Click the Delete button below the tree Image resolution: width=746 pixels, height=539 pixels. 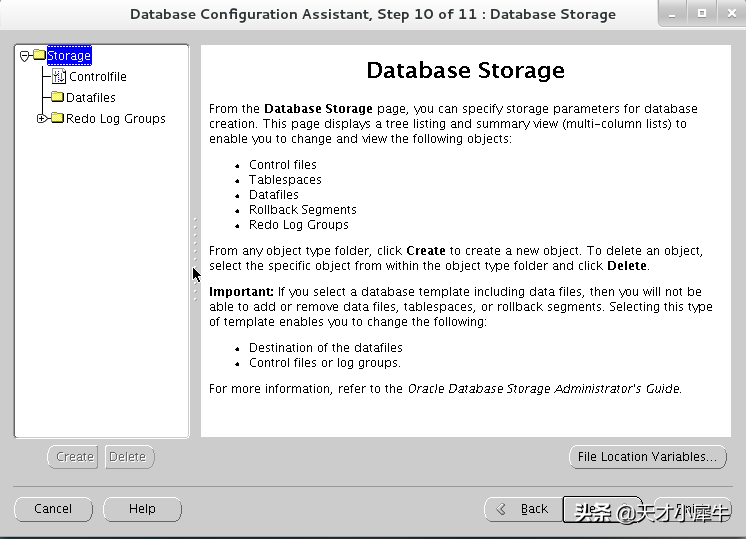point(129,457)
